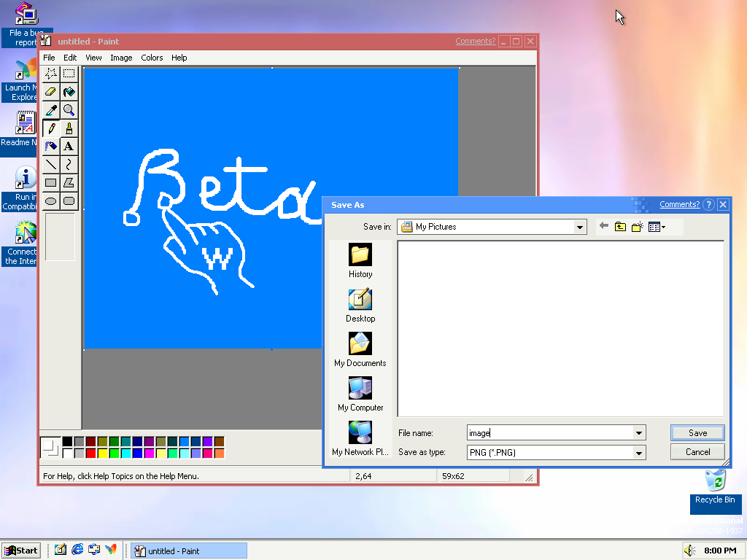Screen dimensions: 747x560
Task: Select the Pick Color eyedropper tool
Action: [50, 110]
